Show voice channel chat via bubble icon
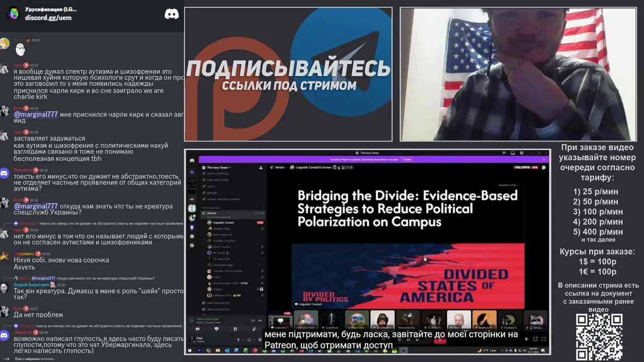Viewport: 644px width, 362px height. (x=544, y=167)
